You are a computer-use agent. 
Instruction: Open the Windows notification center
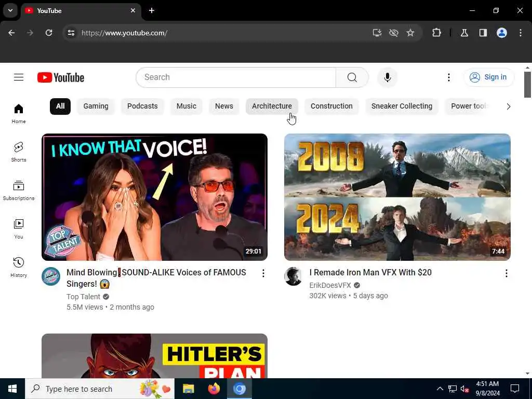click(x=515, y=389)
